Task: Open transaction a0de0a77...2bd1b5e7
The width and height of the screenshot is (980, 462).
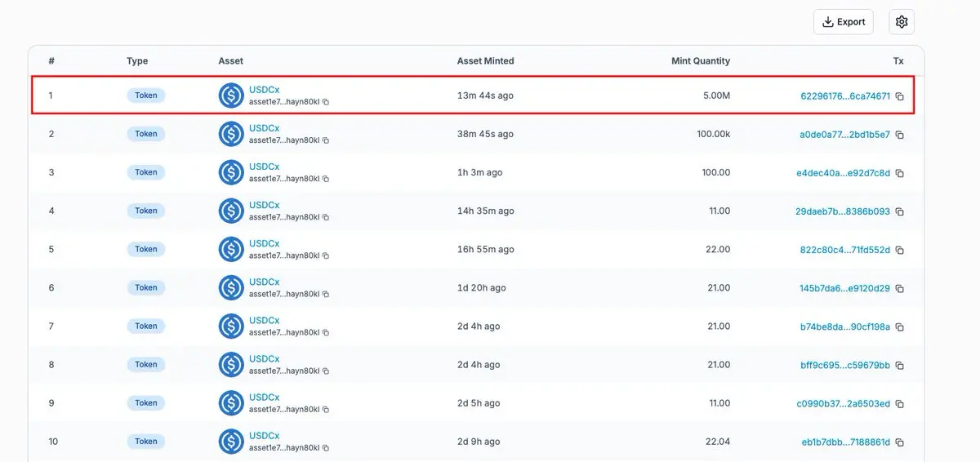Action: click(845, 135)
